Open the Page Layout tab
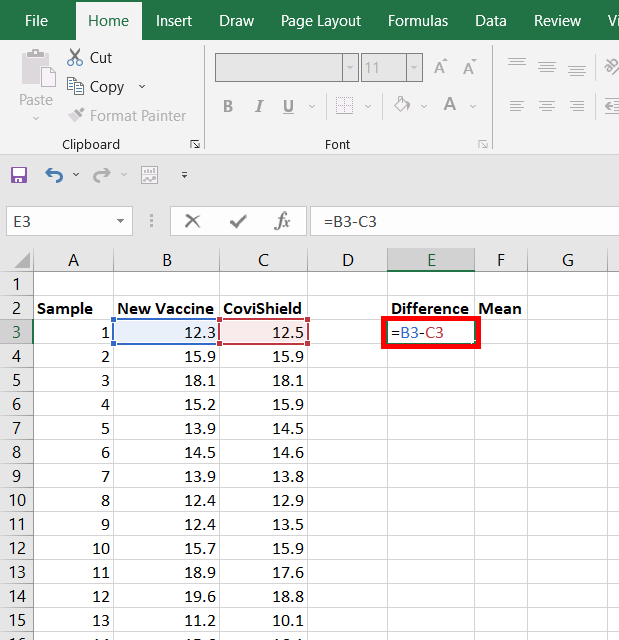Screen dimensions: 619x640 tap(320, 20)
